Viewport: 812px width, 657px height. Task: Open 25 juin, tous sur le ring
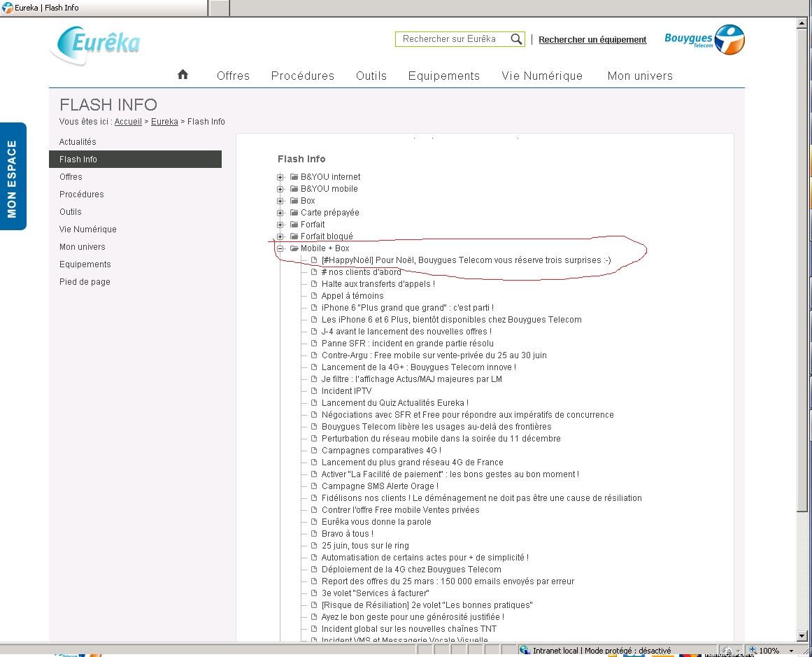(x=365, y=546)
